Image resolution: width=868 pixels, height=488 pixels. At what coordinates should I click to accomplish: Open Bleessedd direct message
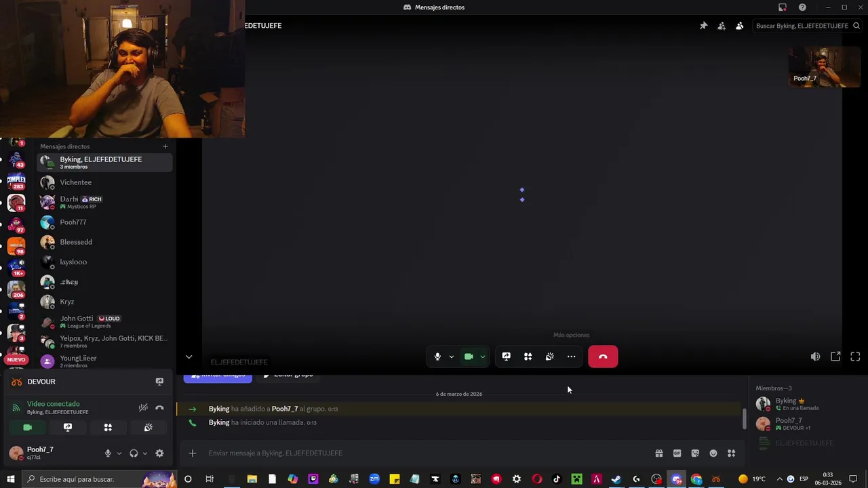click(104, 242)
